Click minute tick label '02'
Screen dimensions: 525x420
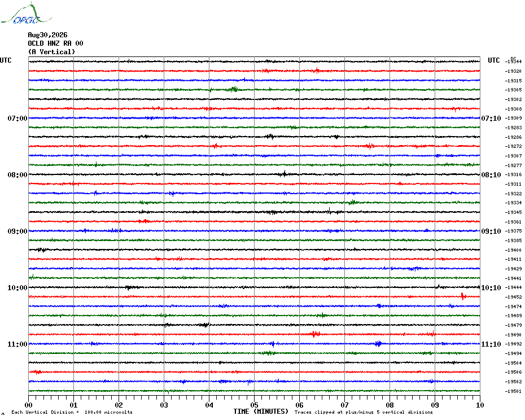tap(119, 405)
